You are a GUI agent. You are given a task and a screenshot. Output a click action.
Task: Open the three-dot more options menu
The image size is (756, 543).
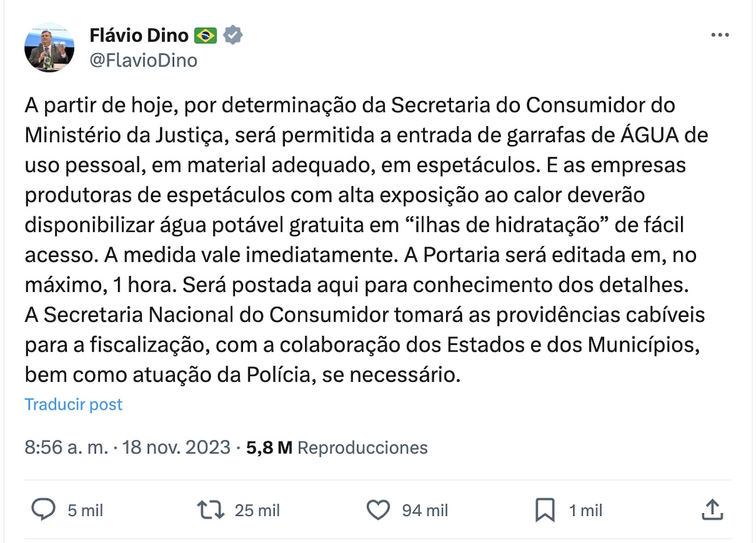(720, 35)
